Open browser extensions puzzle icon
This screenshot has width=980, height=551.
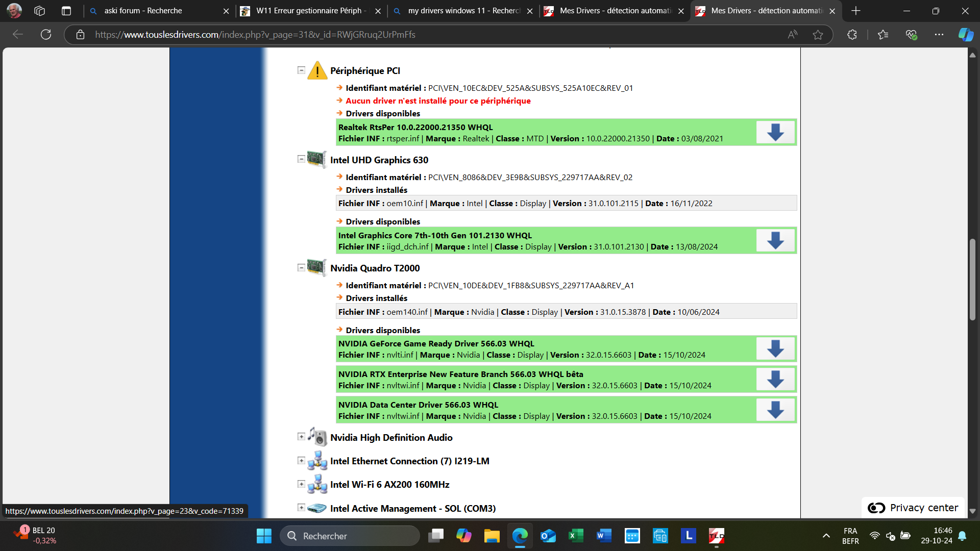(852, 35)
